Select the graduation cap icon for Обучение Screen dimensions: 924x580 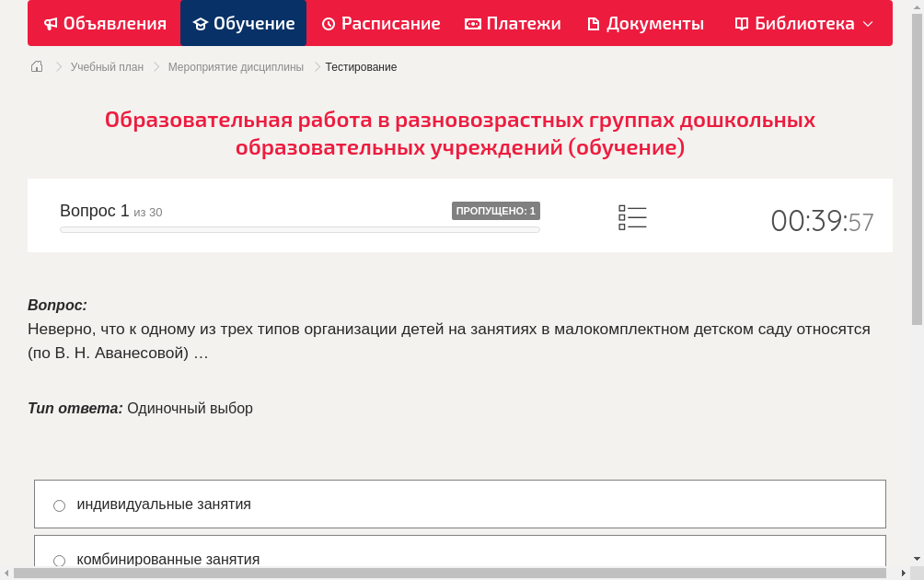(202, 23)
